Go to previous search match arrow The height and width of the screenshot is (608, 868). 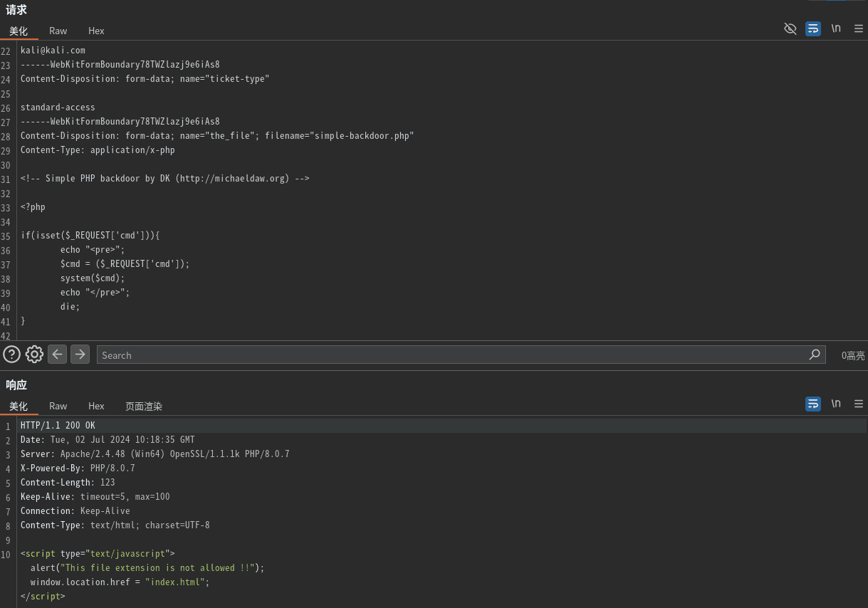click(x=58, y=354)
